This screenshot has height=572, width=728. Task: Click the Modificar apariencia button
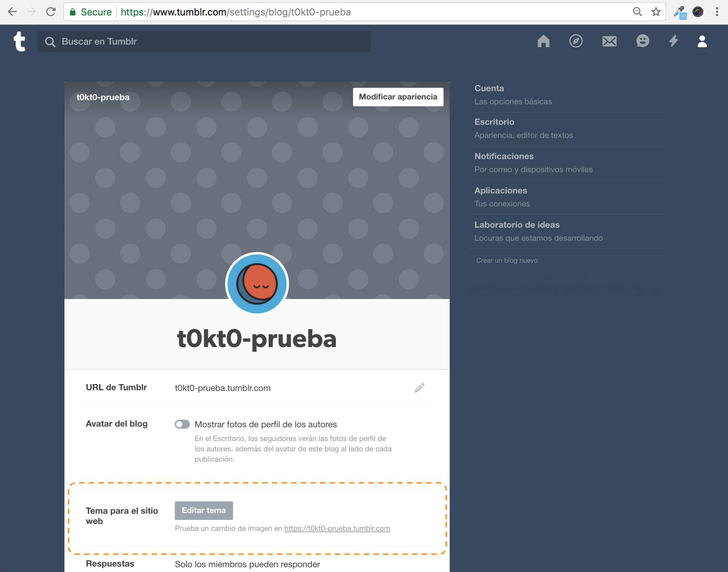398,97
